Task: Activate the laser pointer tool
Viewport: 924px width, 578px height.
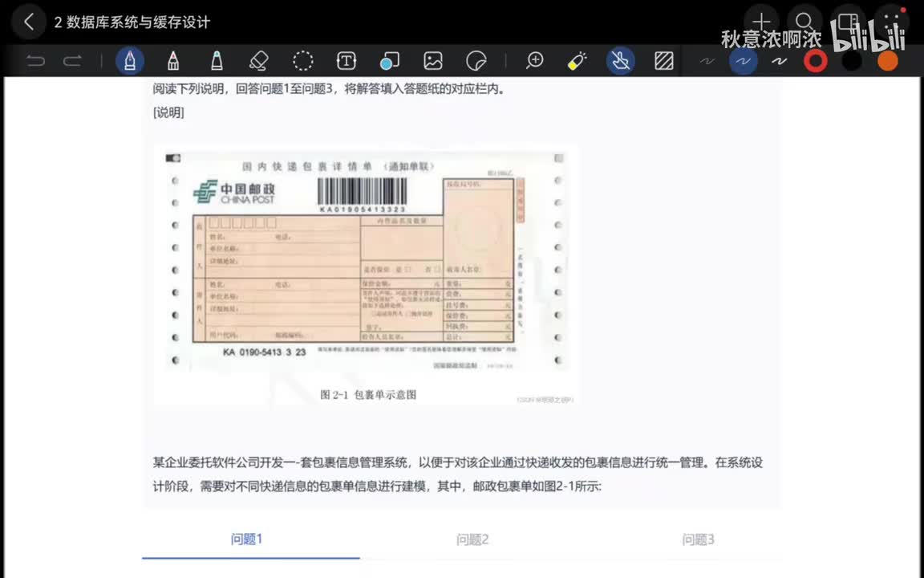Action: coord(577,61)
